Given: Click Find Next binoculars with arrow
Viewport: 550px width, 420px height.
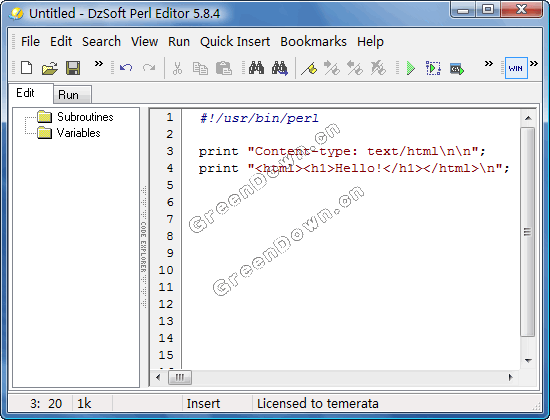Looking at the screenshot, I should click(280, 68).
